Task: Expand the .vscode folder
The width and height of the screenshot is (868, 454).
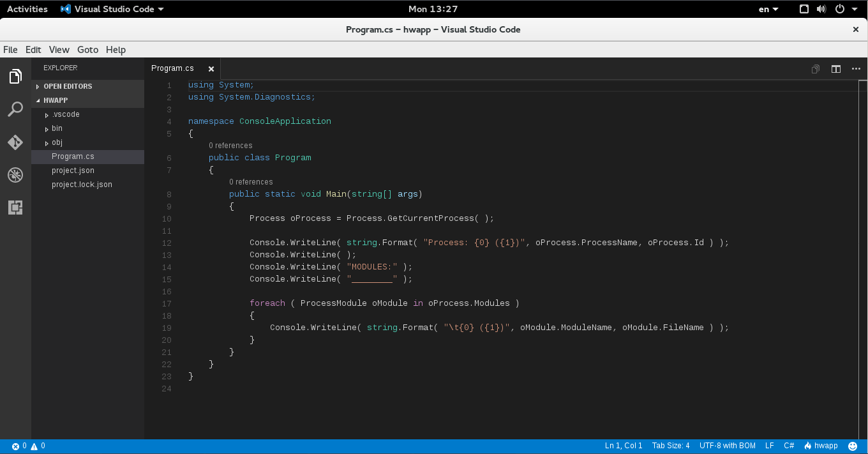Action: coord(87,114)
